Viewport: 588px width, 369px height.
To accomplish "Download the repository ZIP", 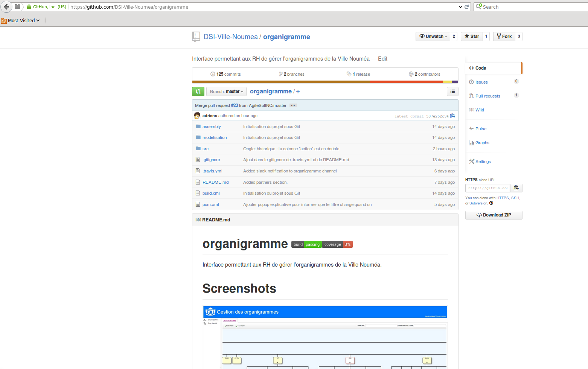I will [494, 215].
